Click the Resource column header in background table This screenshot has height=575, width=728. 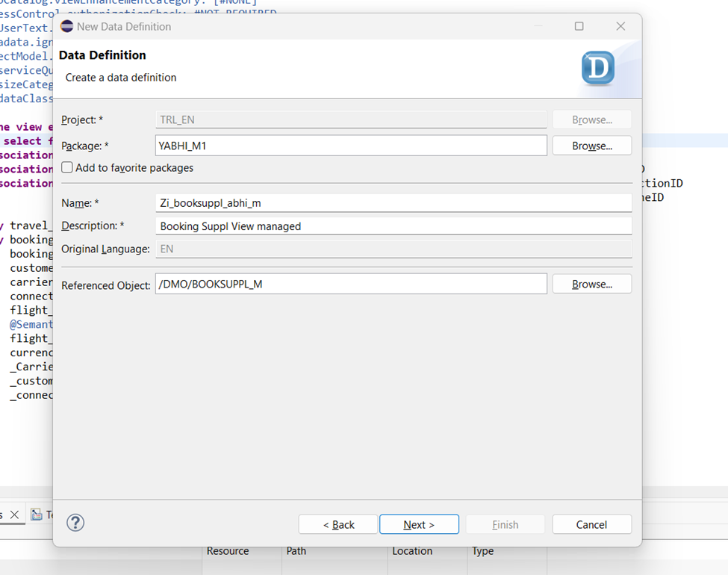tap(228, 551)
